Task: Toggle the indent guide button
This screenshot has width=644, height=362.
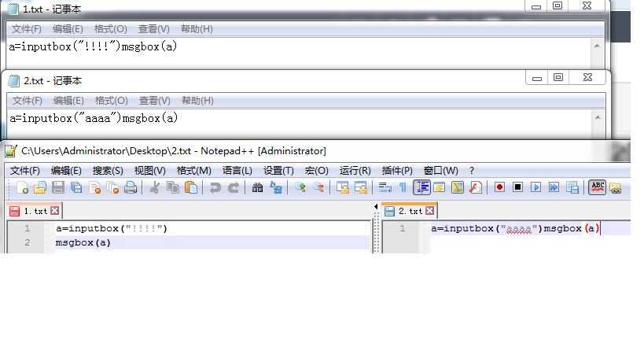Action: (x=421, y=188)
